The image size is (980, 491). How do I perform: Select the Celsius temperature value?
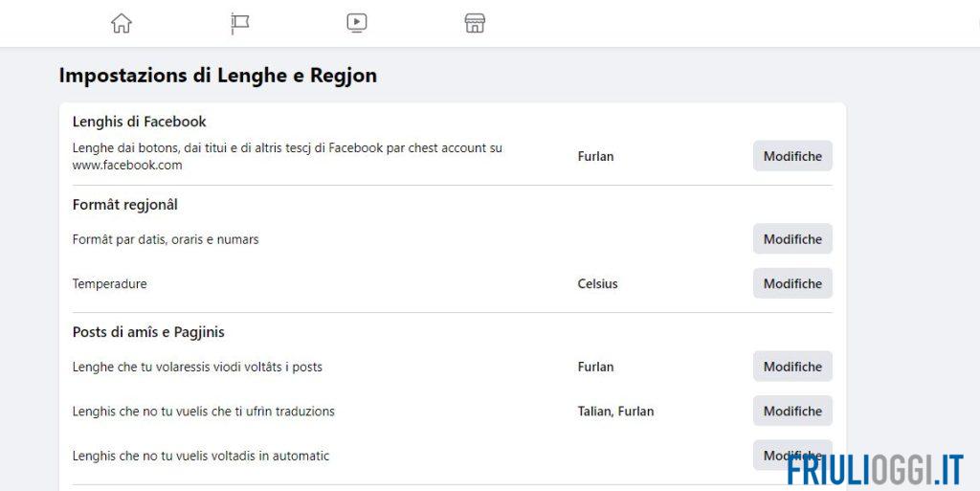597,283
